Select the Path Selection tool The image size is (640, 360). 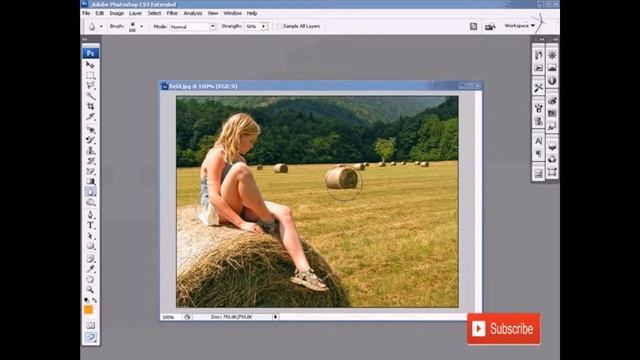[x=90, y=236]
